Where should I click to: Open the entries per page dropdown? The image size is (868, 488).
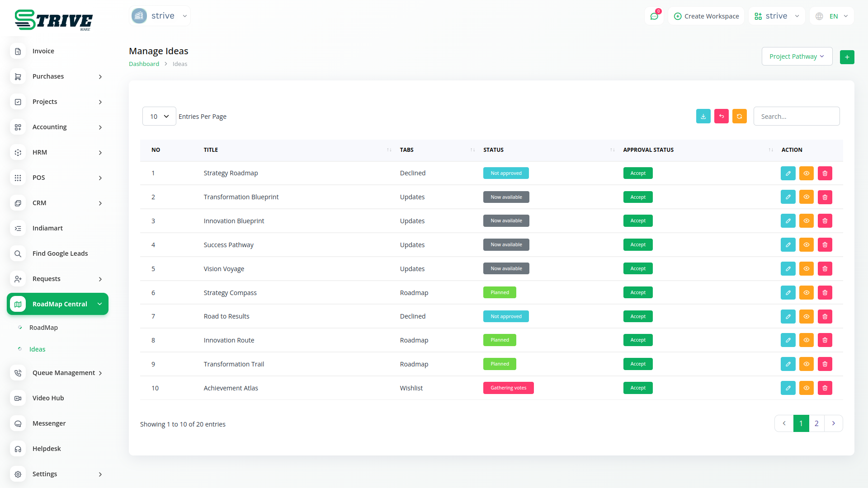(159, 116)
